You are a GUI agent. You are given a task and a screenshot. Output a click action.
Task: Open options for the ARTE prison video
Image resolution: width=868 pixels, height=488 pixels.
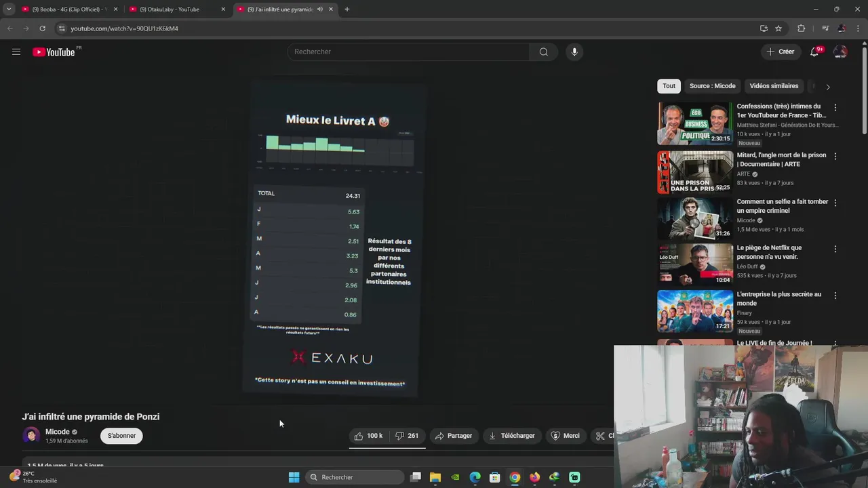pos(835,156)
